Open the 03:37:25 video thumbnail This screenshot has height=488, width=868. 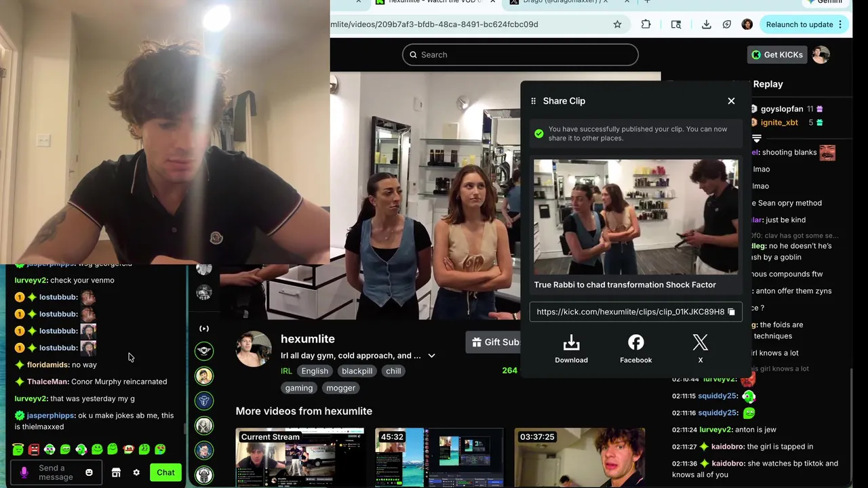579,457
